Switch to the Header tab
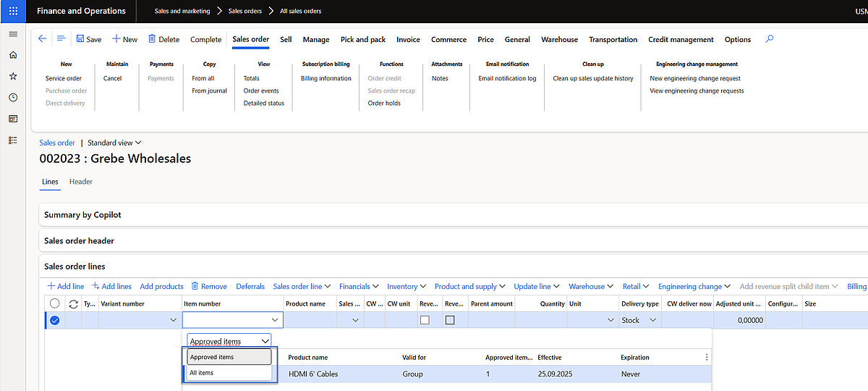Image resolution: width=868 pixels, height=391 pixels. click(81, 182)
